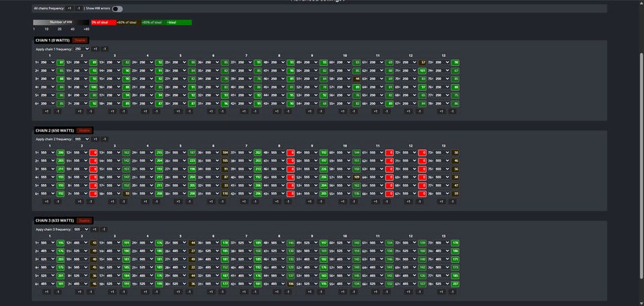Click the 44 value of Chain 1 chip 58
This screenshot has width=644, height=306.
click(356, 79)
